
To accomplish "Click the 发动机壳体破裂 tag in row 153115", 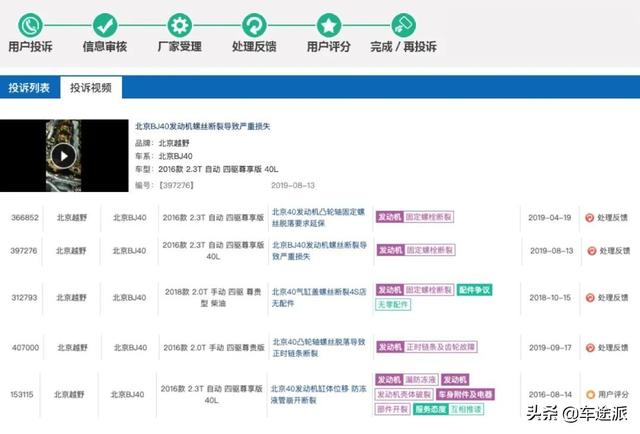I will (404, 394).
